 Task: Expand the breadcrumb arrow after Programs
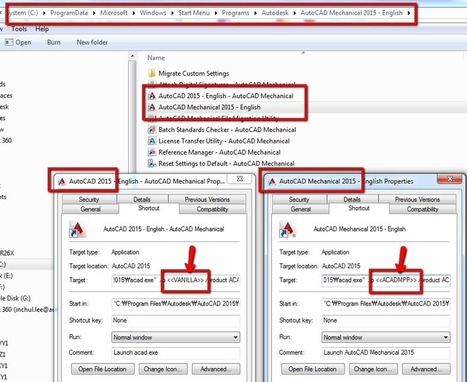point(255,13)
